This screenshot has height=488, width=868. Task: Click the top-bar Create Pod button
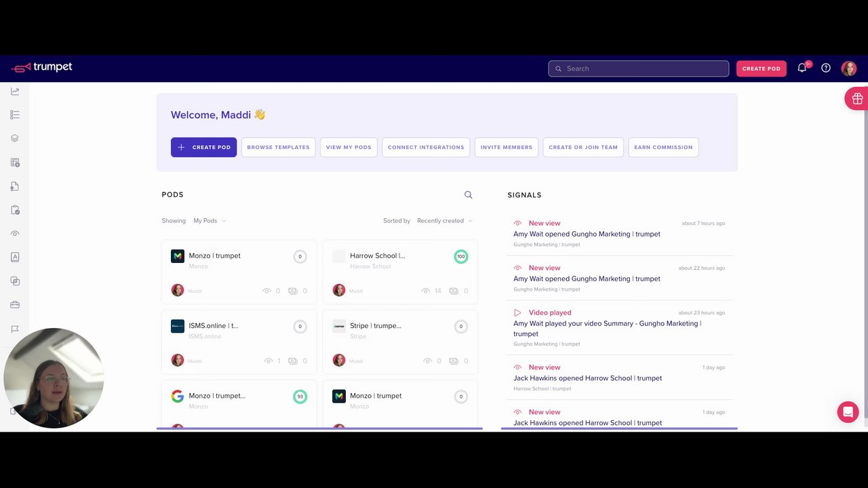[762, 68]
